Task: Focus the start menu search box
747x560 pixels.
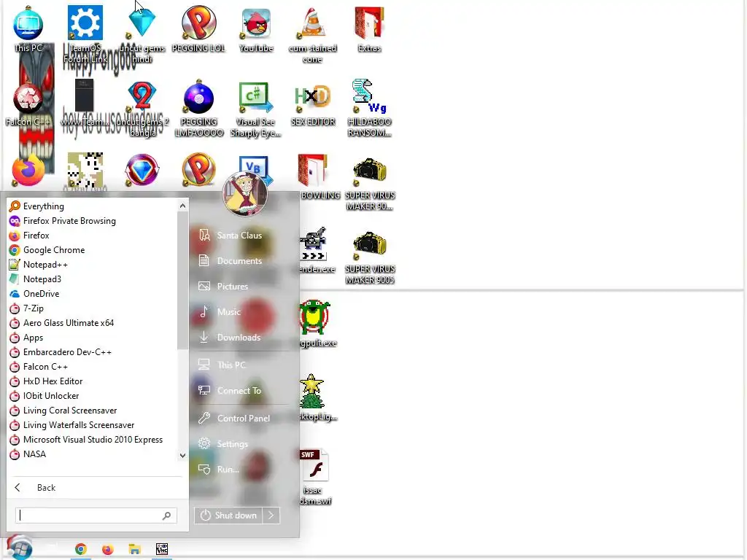Action: tap(96, 516)
